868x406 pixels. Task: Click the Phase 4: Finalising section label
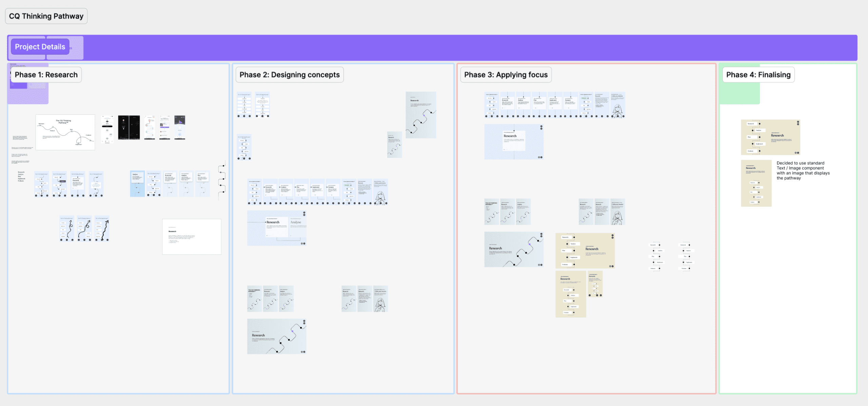coord(758,75)
